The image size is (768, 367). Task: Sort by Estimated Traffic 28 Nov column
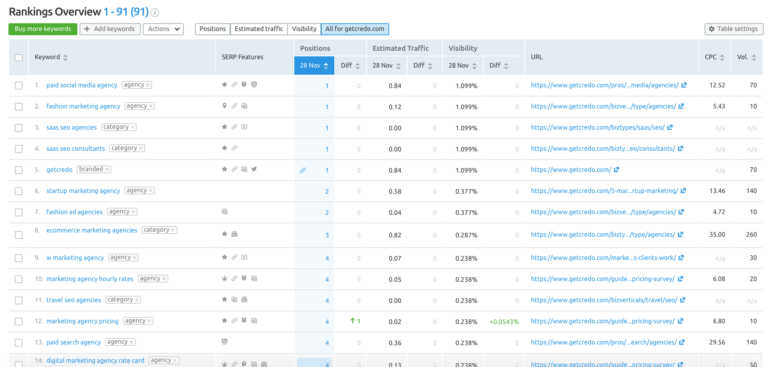387,66
